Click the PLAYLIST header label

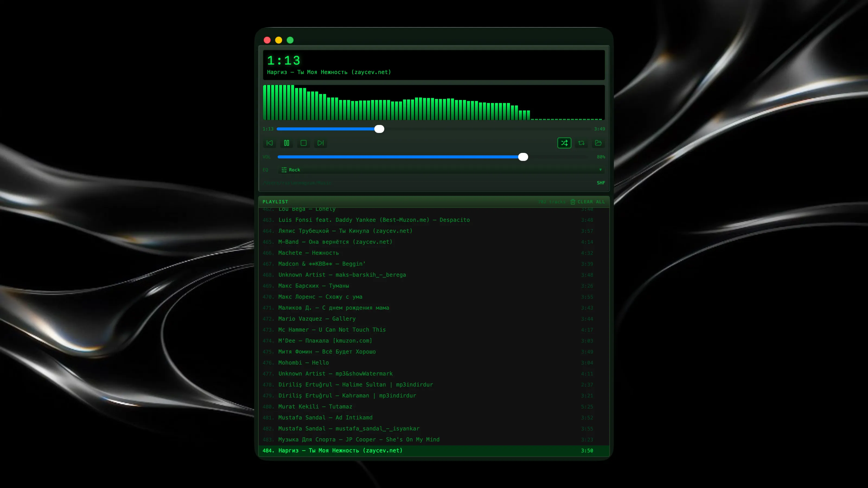(275, 202)
